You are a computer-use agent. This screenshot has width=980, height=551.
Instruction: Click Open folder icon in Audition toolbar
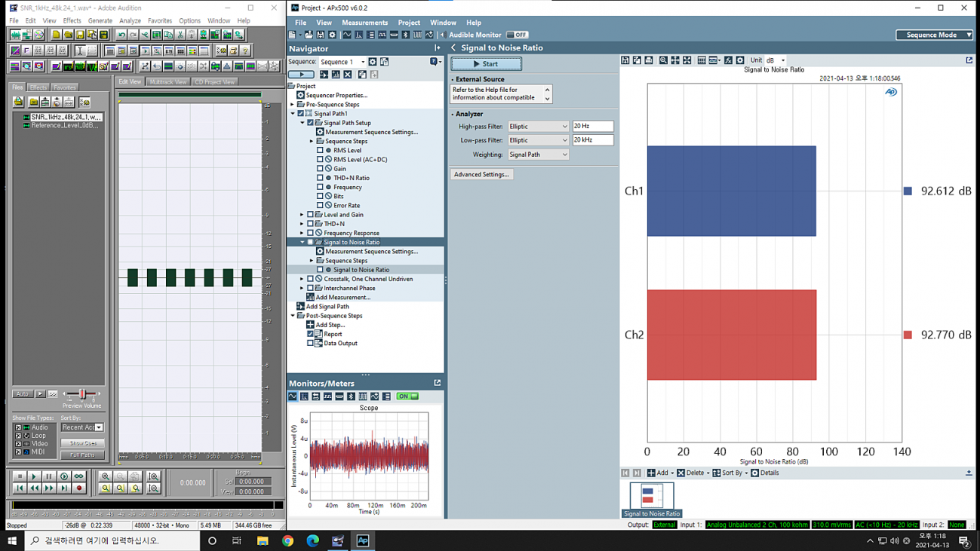click(x=68, y=35)
